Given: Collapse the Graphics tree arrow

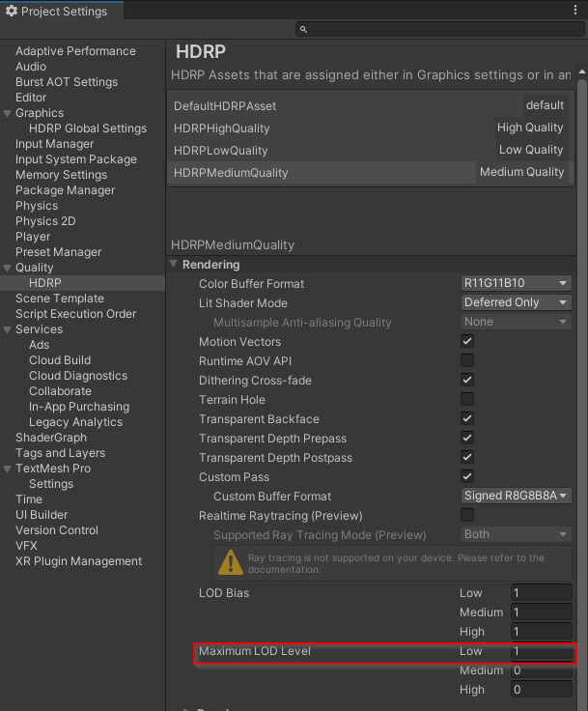Looking at the screenshot, I should click(8, 114).
